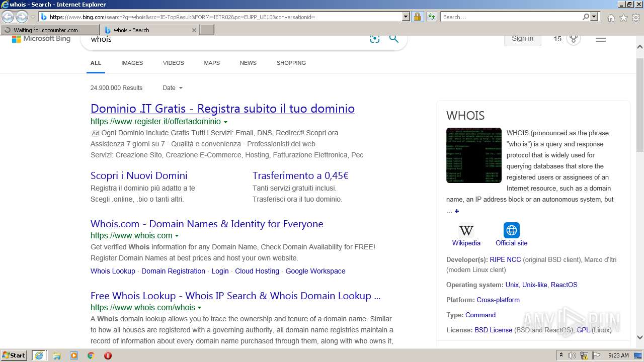Open the Domain Registration sublink
Screen dimensions: 644x362
(x=173, y=271)
